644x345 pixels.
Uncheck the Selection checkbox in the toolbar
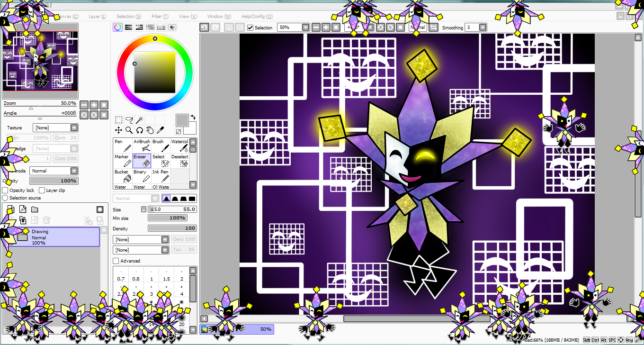click(x=250, y=27)
